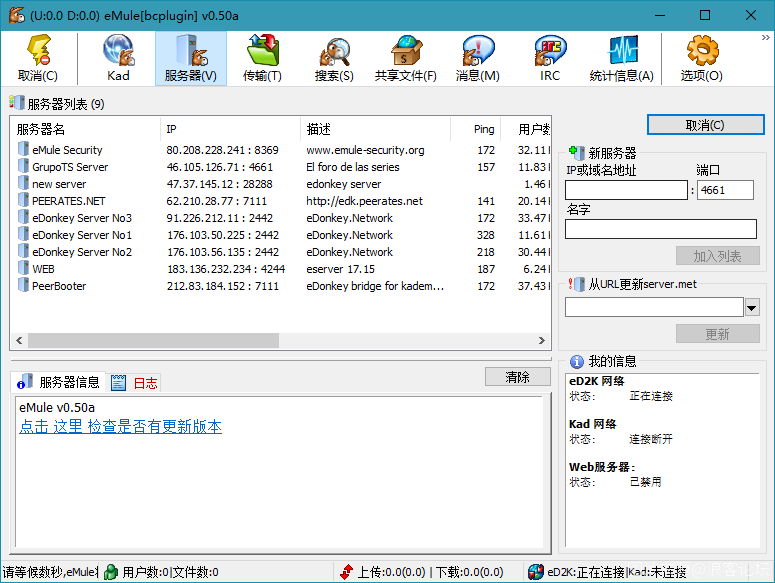
Task: Open the IRC chat view
Action: 550,58
